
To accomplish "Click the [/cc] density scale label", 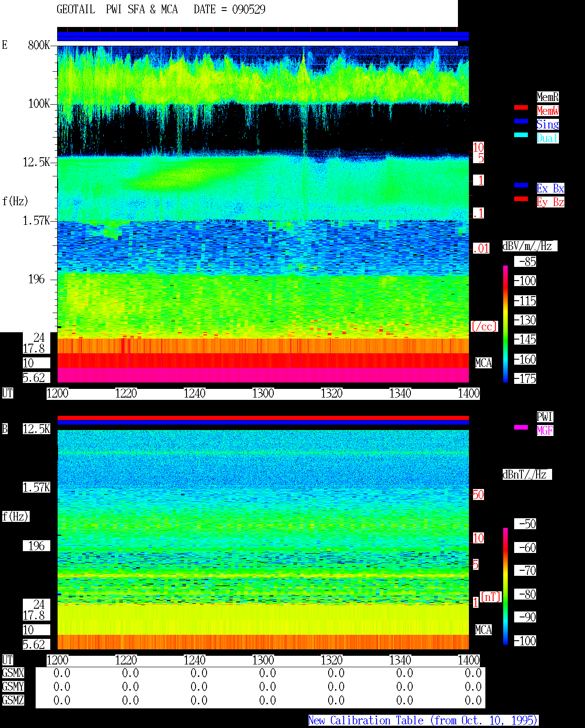I will tap(484, 326).
